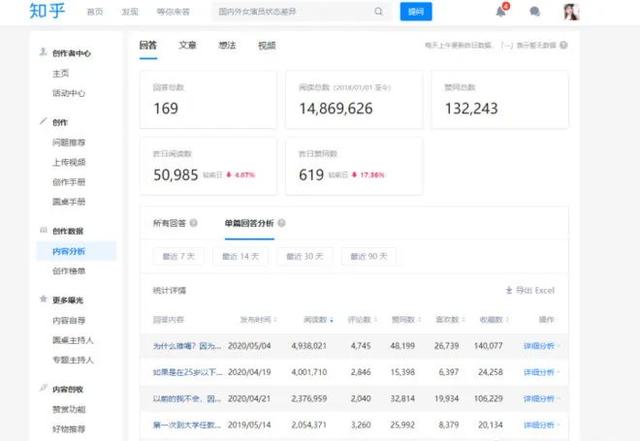Click the help icon at top right of data panel
Image resolution: width=640 pixels, height=441 pixels.
click(563, 45)
